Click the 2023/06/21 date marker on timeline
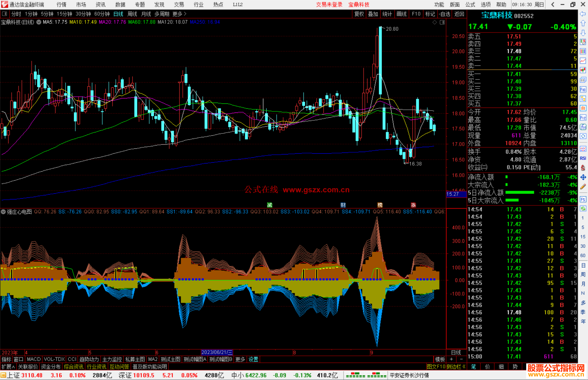Viewport: 588px width, 380px height. 217,352
